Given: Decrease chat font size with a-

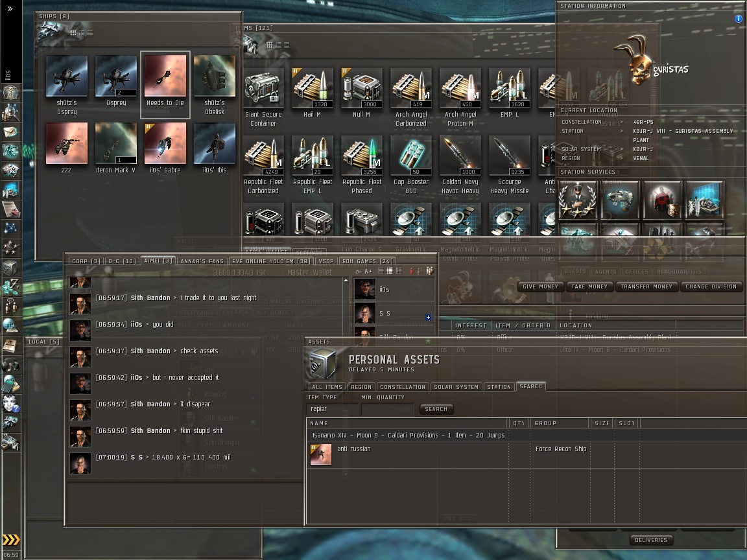Looking at the screenshot, I should pos(359,272).
